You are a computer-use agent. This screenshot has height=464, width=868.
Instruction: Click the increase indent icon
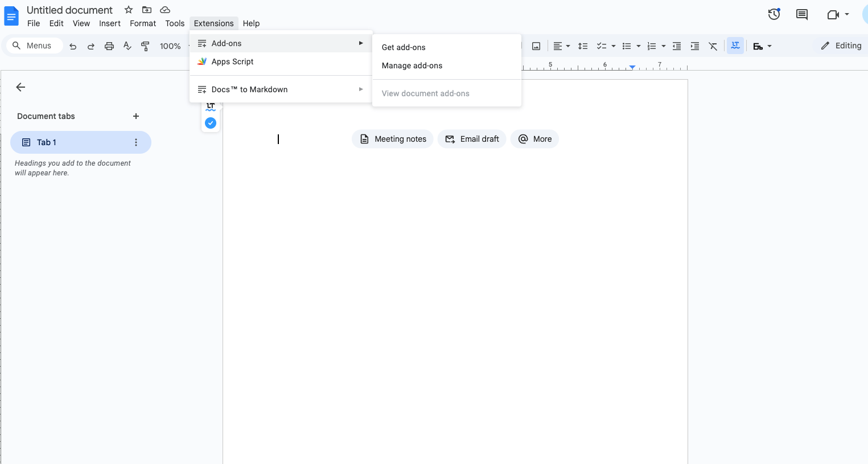[695, 46]
